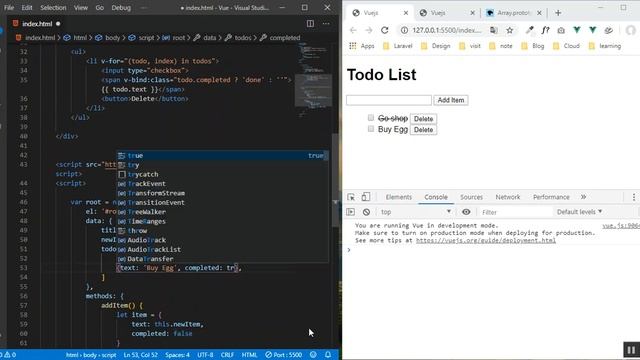This screenshot has height=360, width=640.
Task: Switch to the Elements tab in DevTools
Action: [x=399, y=197]
